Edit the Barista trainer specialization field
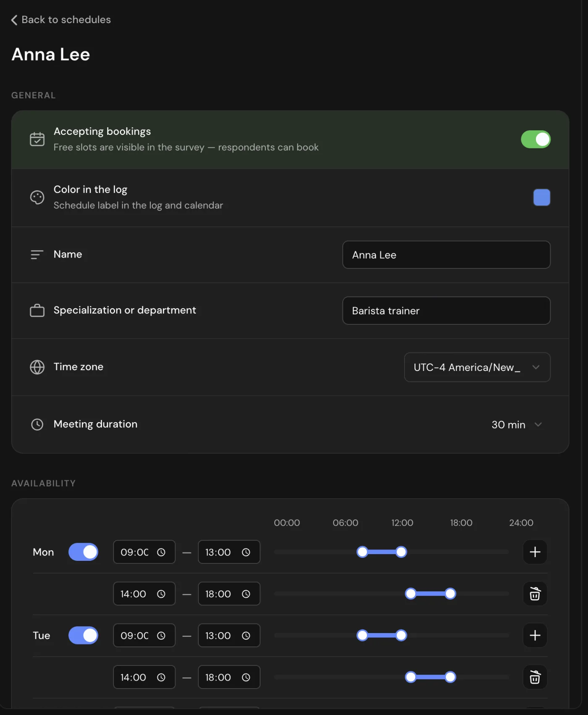Viewport: 588px width, 715px height. click(446, 311)
